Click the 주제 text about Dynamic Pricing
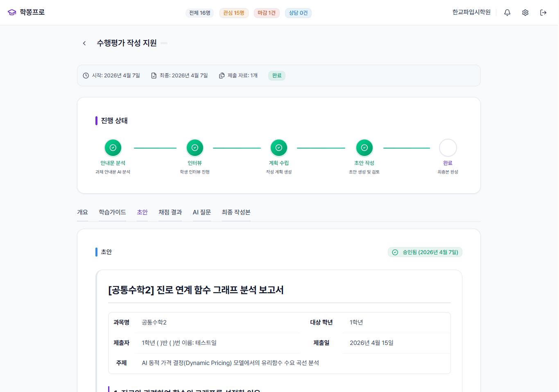This screenshot has height=392, width=559. tap(231, 363)
